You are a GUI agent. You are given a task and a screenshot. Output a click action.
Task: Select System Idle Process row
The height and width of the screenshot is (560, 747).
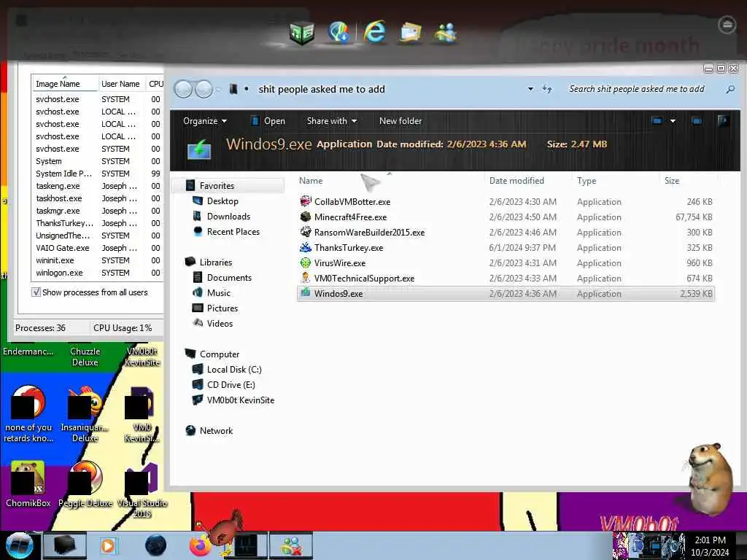click(x=98, y=174)
